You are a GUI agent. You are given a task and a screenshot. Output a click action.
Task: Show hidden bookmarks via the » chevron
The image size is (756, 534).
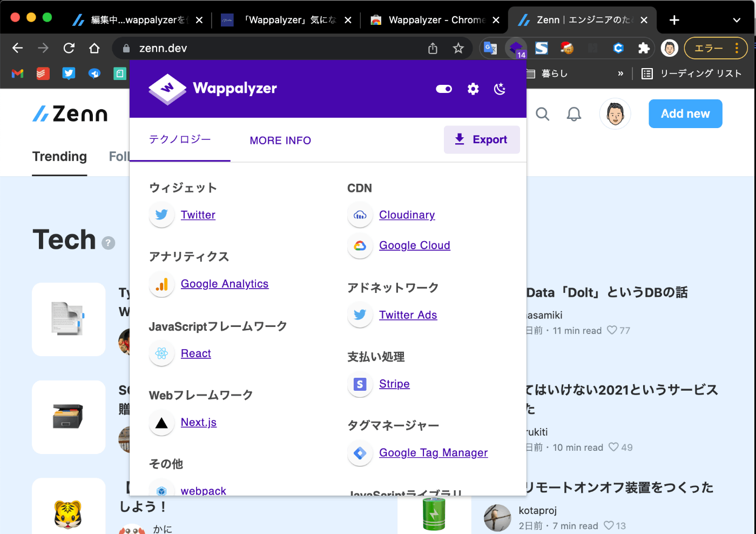pyautogui.click(x=620, y=74)
